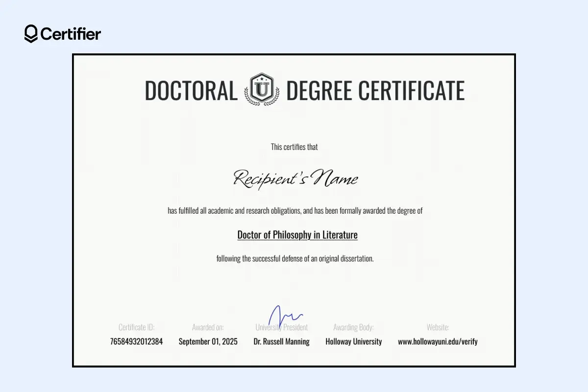Click the Doctor of Philosophy in Literature link
Screen dimensions: 588x392
297,235
